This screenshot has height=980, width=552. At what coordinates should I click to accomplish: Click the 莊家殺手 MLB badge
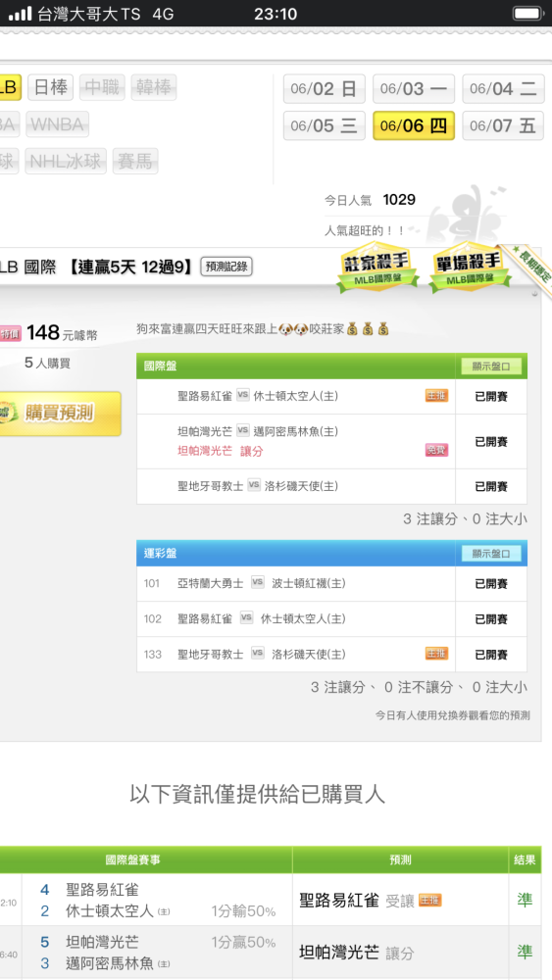377,267
